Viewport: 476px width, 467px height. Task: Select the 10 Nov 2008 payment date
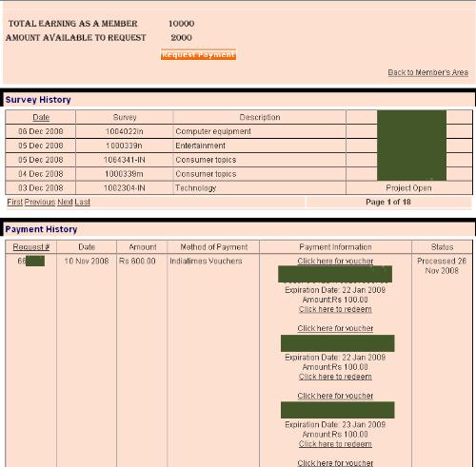click(x=87, y=261)
